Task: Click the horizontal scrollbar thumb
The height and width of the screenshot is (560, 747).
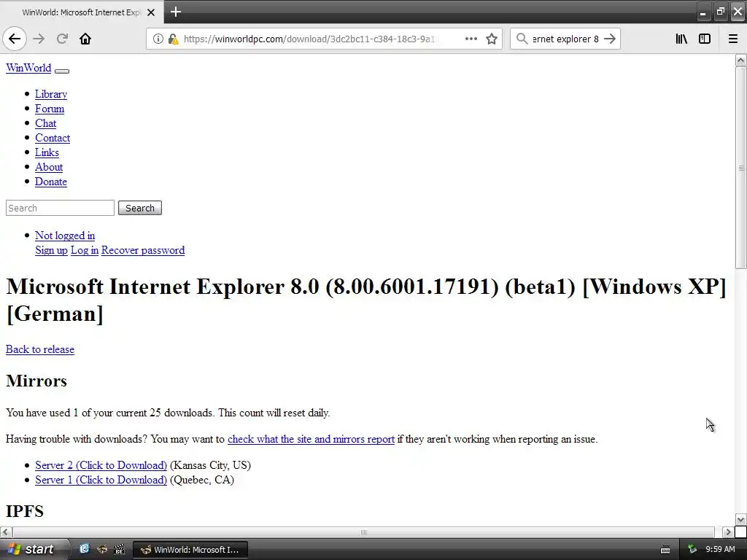Action: [363, 532]
